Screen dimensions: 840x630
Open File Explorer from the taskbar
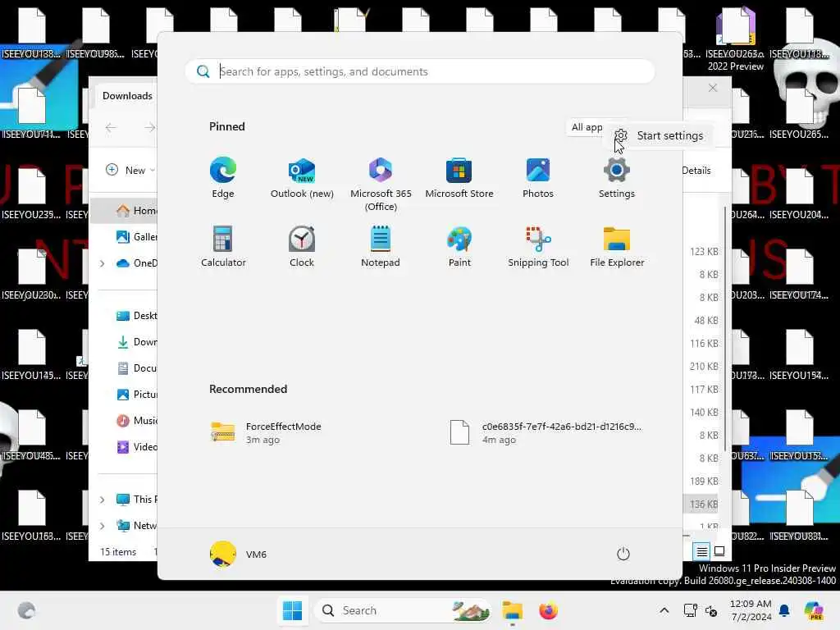[x=512, y=610]
